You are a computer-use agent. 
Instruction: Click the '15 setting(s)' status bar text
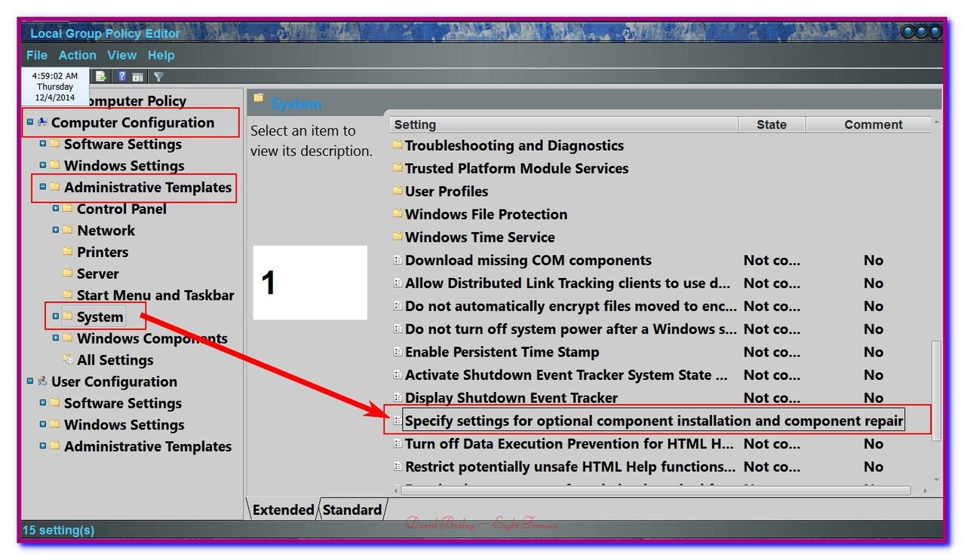tap(59, 530)
